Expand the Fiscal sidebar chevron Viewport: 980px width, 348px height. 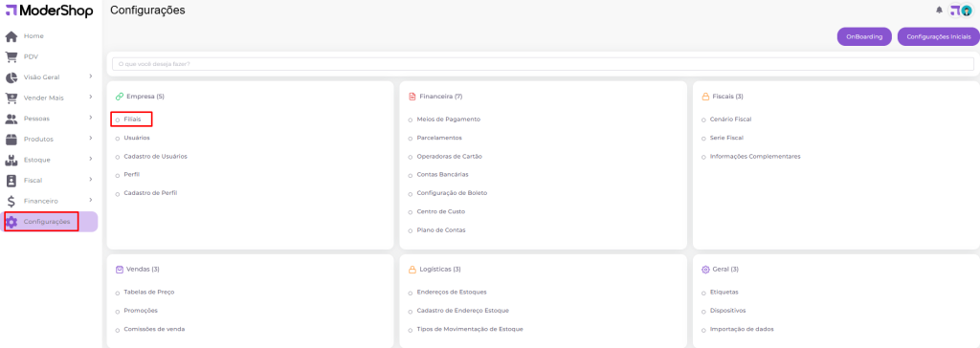91,180
